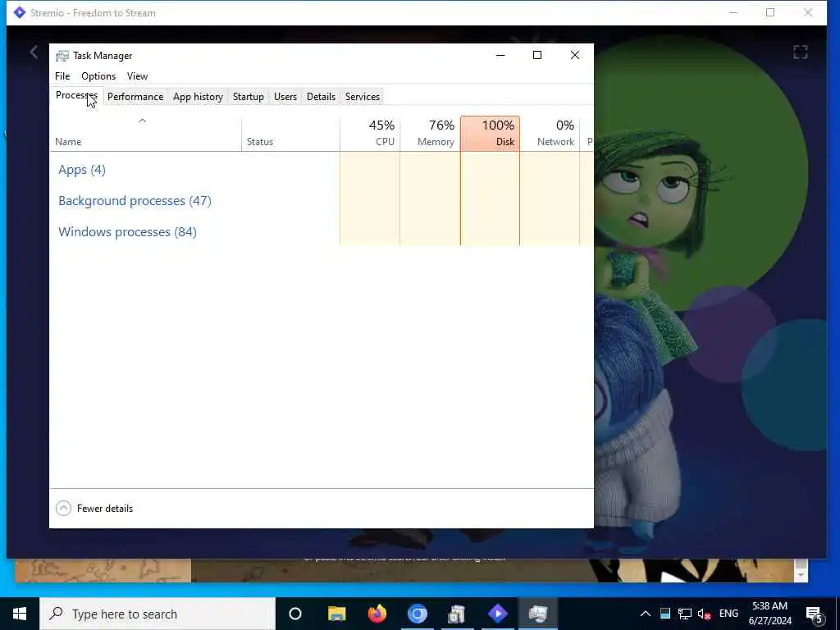This screenshot has width=840, height=630.
Task: Open the stacked-documents taskbar app left of Stremio
Action: pyautogui.click(x=457, y=614)
